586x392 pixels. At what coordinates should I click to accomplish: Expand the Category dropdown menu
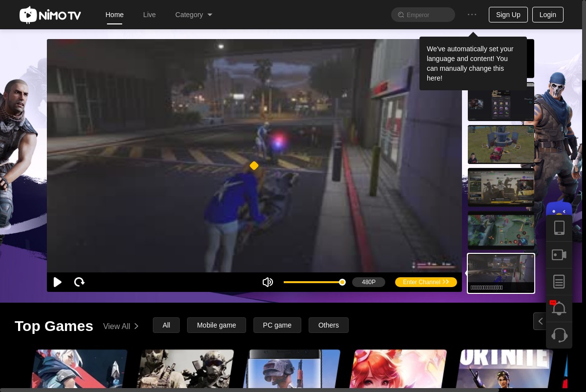pyautogui.click(x=194, y=15)
